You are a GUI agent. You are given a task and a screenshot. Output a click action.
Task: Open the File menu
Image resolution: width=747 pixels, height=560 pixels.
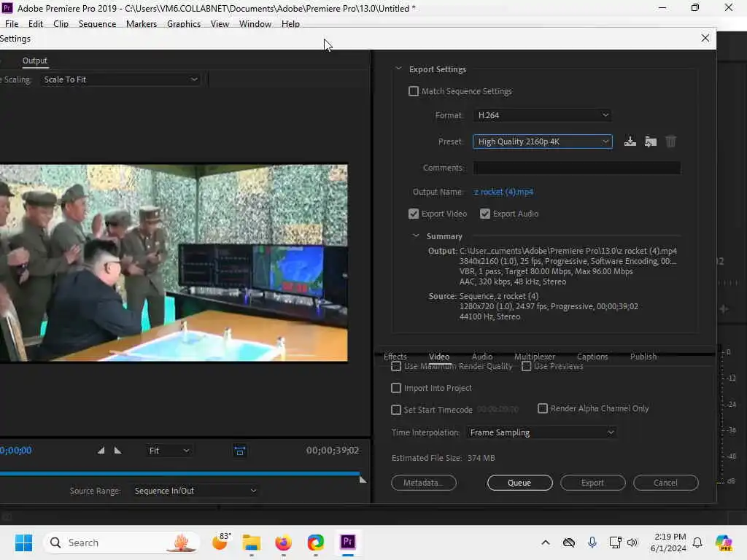point(12,24)
